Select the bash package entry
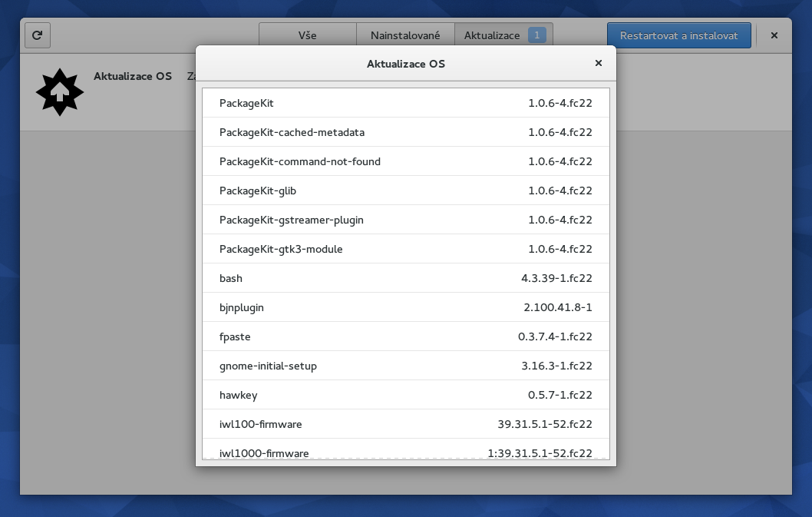The image size is (812, 517). pyautogui.click(x=405, y=278)
